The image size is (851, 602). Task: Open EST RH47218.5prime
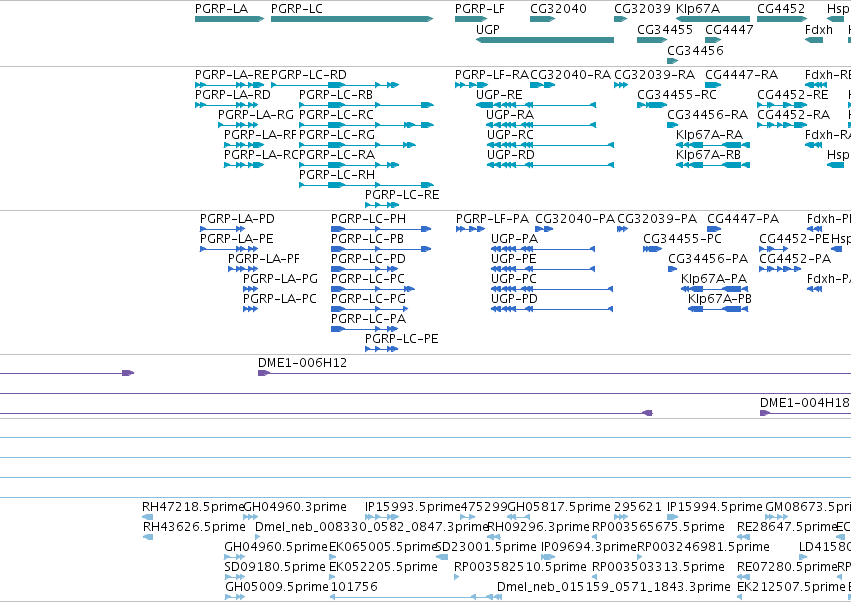(147, 517)
